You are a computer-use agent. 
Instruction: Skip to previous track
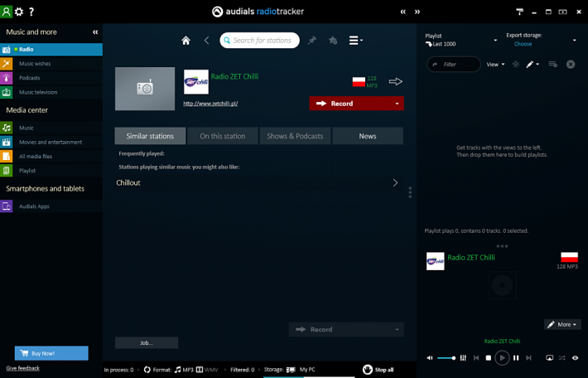[x=476, y=358]
